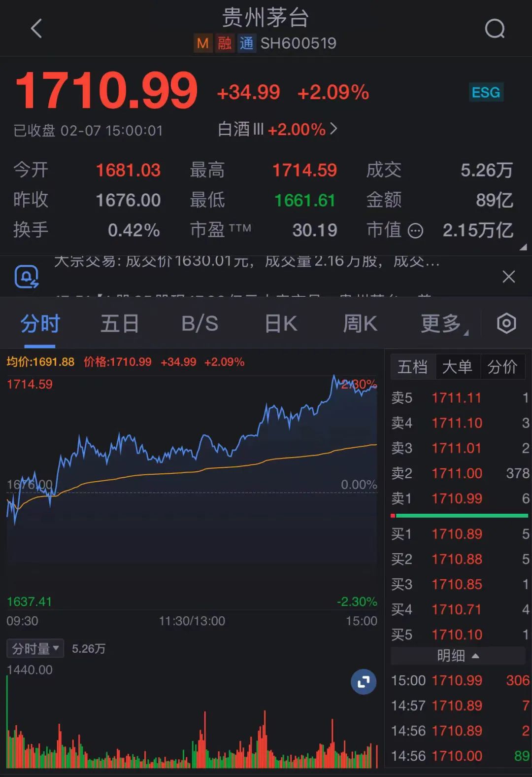Switch to 日K chart tab

click(281, 324)
